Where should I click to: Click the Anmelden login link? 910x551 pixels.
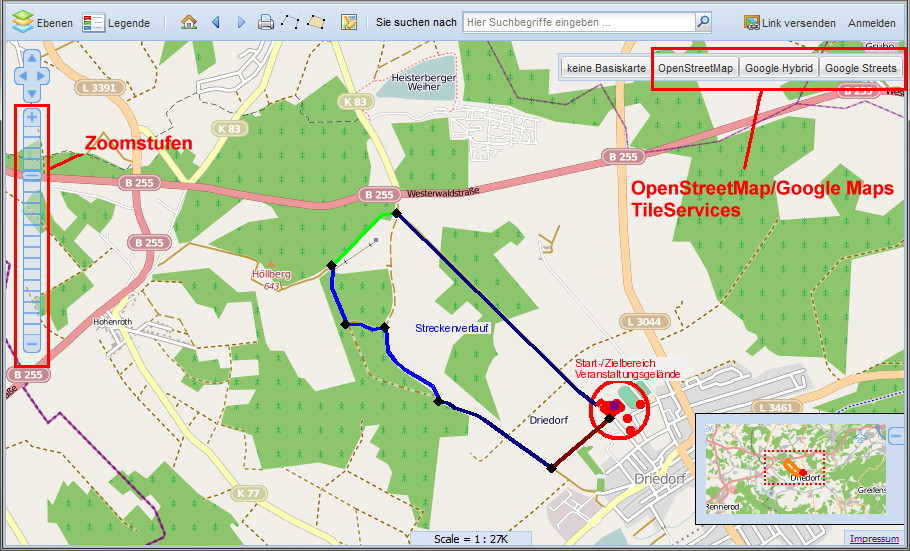click(872, 22)
